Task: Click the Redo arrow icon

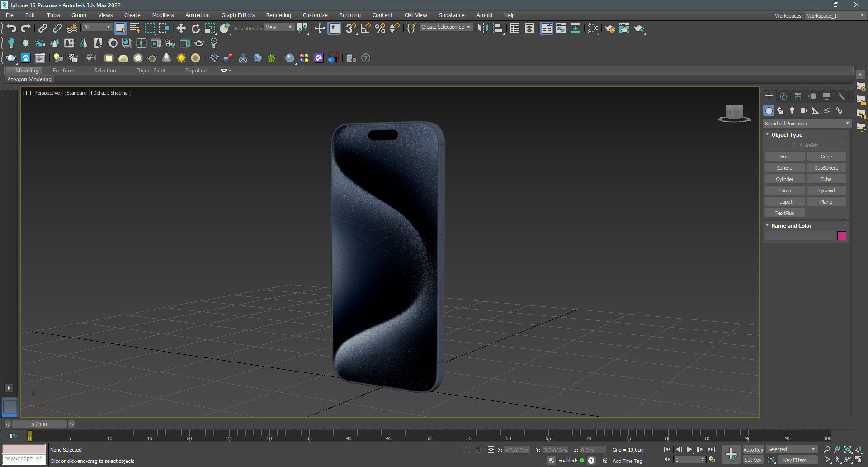Action: pyautogui.click(x=26, y=29)
